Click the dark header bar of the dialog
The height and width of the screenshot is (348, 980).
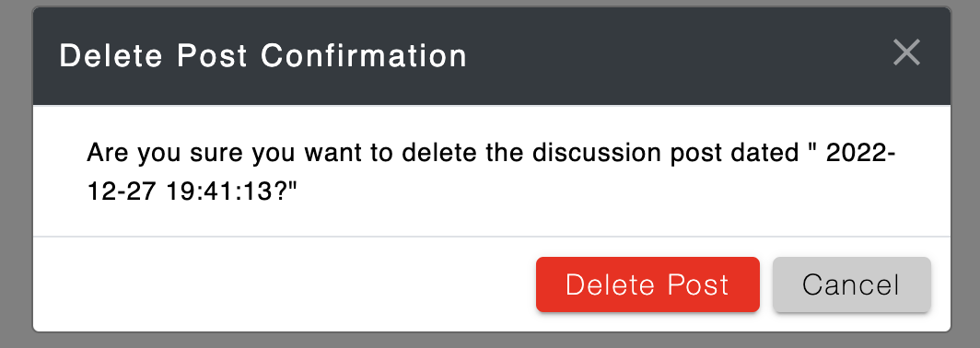(491, 55)
